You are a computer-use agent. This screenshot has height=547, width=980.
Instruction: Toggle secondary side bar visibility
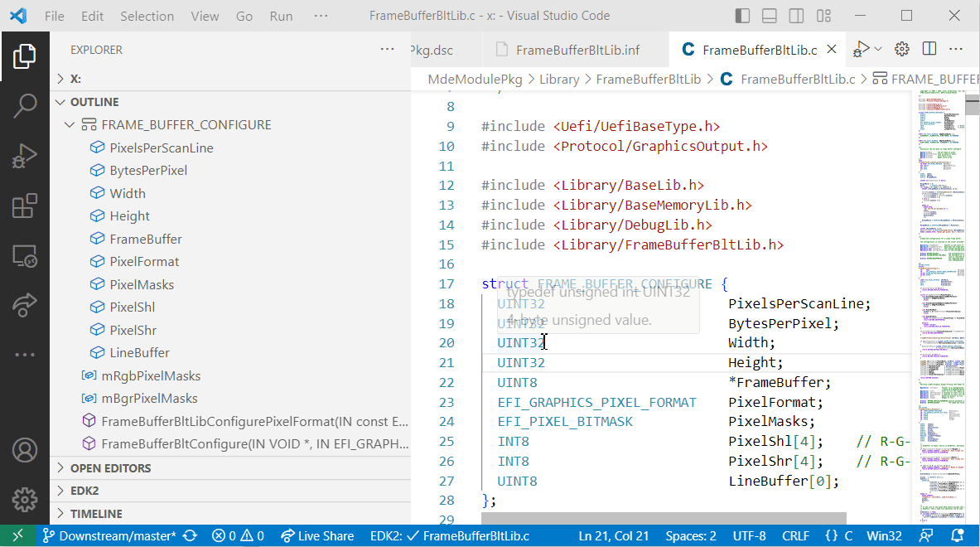[x=796, y=16]
